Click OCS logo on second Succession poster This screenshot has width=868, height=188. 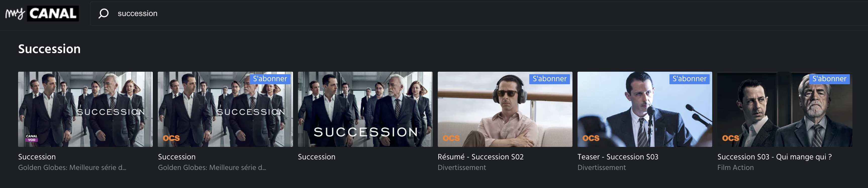click(171, 138)
